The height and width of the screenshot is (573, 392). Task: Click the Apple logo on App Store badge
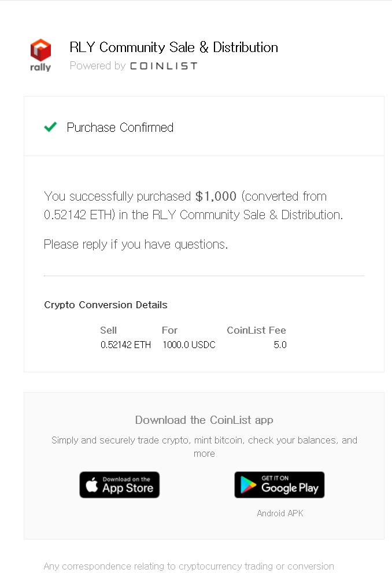[x=92, y=485]
